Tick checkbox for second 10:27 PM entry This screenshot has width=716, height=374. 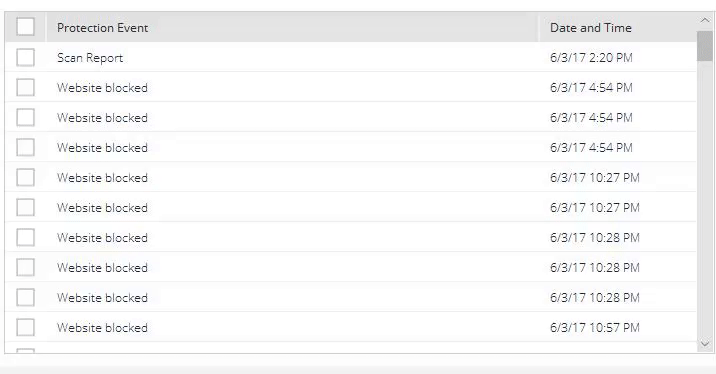(x=25, y=207)
